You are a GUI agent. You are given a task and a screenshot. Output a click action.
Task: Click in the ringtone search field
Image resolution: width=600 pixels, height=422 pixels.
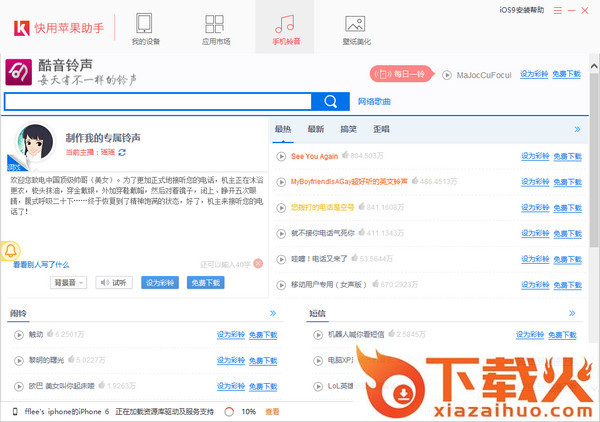tap(158, 101)
